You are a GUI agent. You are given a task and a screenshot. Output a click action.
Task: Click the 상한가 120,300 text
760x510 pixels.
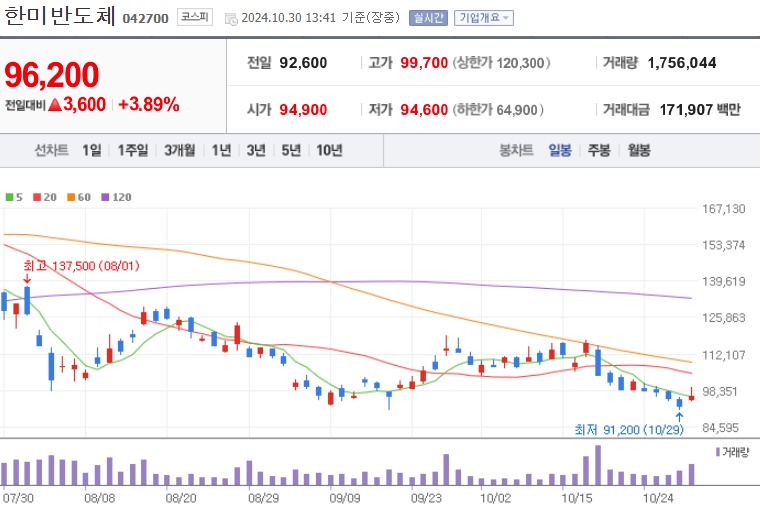click(x=502, y=63)
